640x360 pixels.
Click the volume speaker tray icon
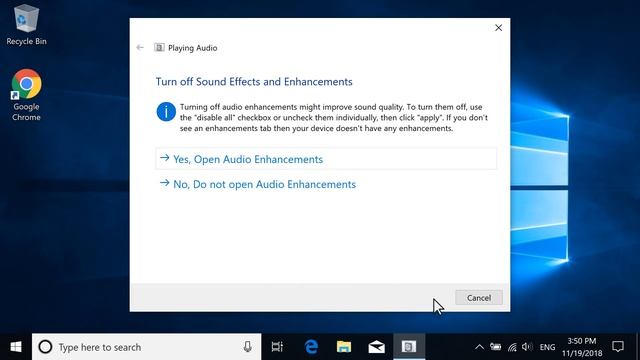(527, 347)
